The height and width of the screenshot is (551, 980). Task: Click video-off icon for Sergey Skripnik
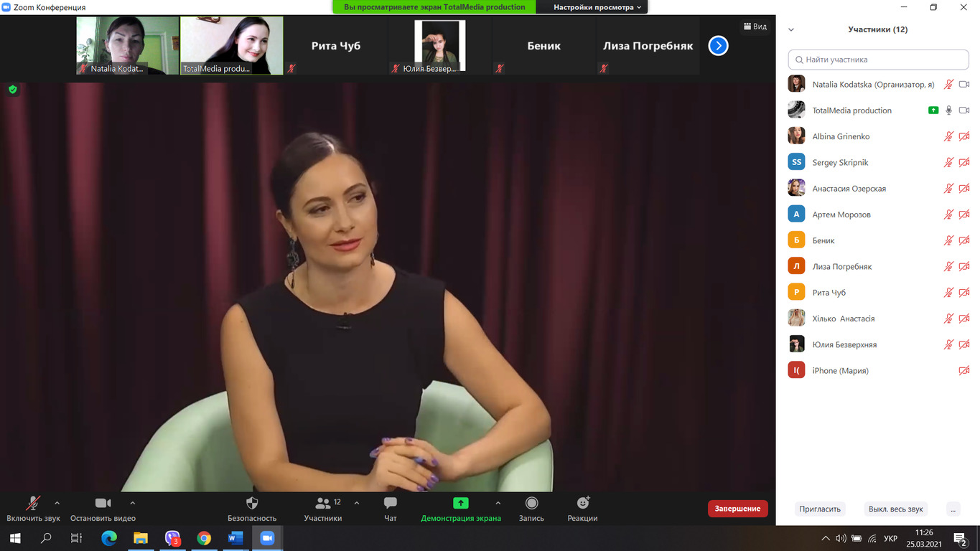coord(964,162)
